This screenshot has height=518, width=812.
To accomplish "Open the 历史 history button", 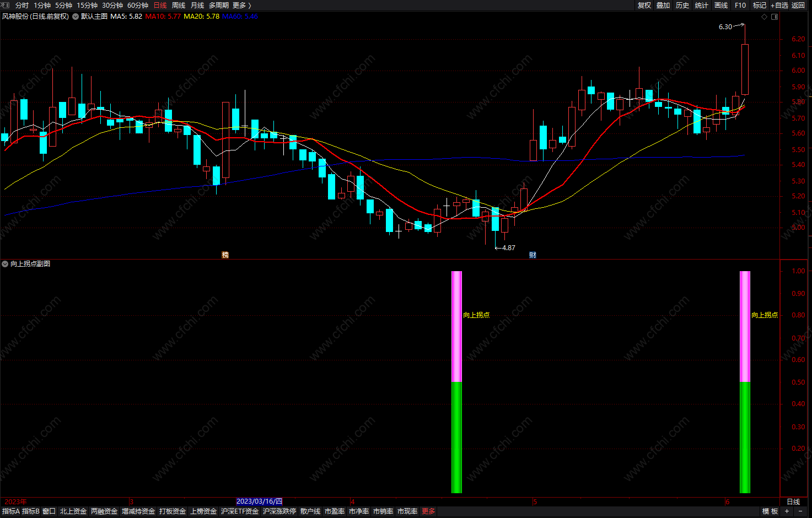I will coord(682,5).
